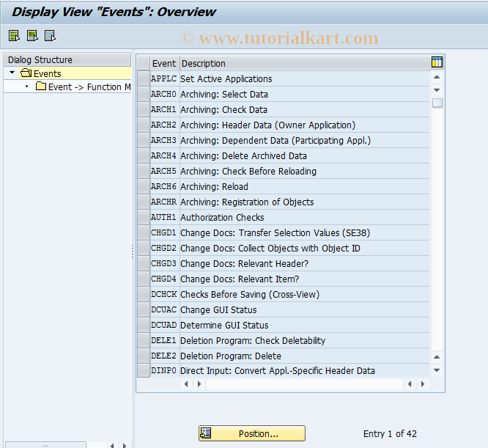The height and width of the screenshot is (448, 488).
Task: Collapse the Events tree node
Action: (12, 73)
